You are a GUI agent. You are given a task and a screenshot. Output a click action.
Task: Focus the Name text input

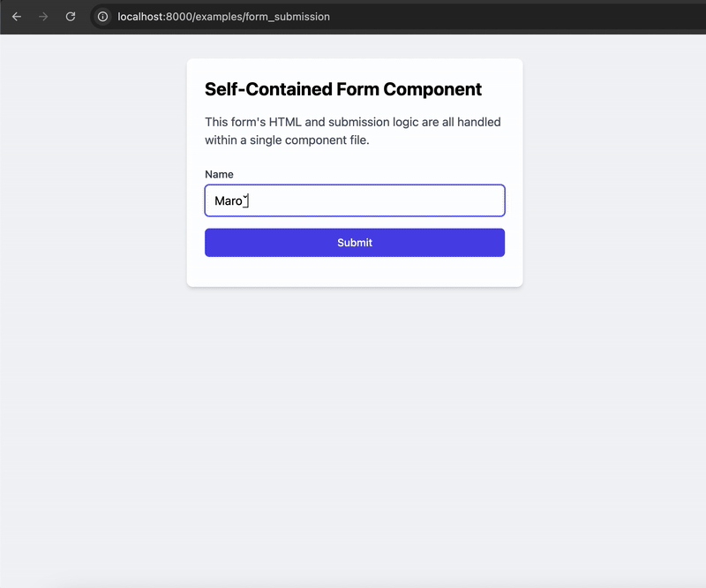(x=354, y=200)
